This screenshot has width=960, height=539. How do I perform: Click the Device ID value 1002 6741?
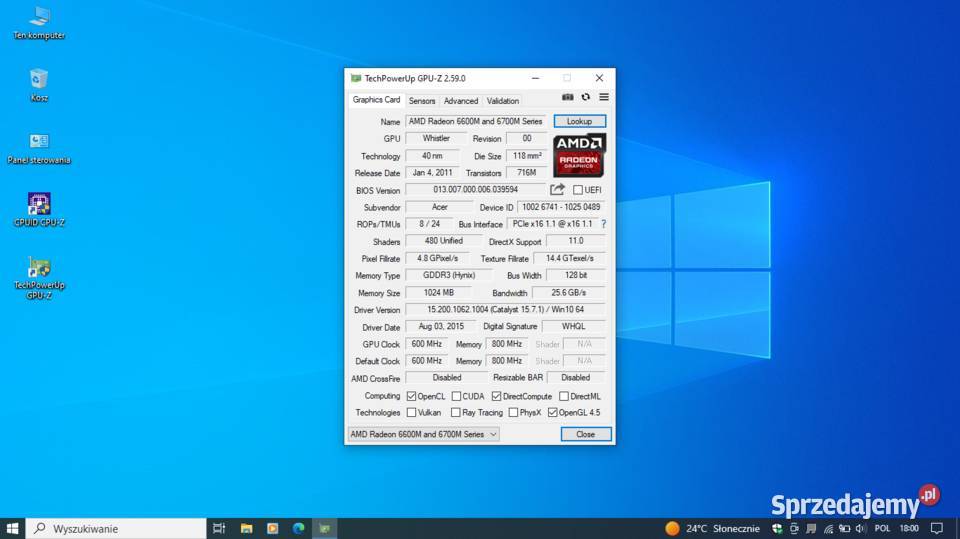(x=561, y=207)
